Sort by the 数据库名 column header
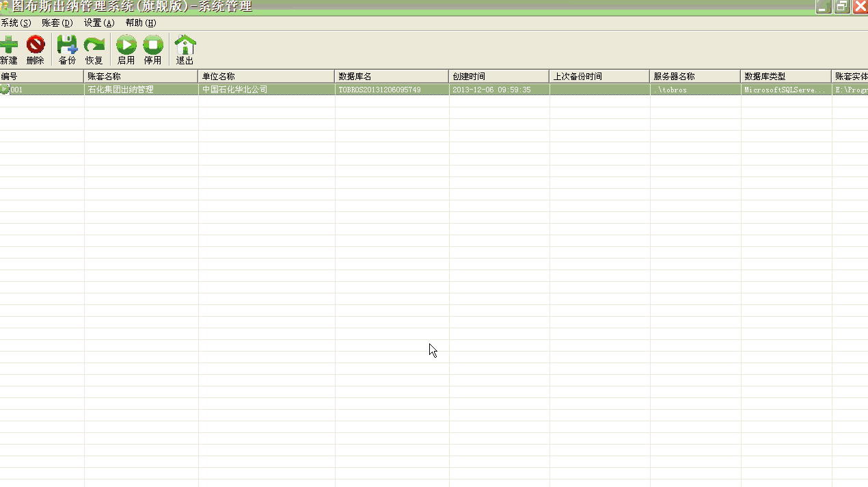 tap(392, 76)
